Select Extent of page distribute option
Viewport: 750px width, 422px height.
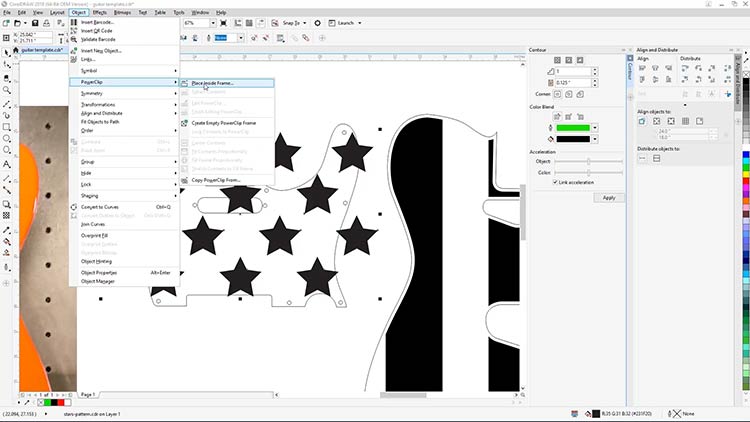click(657, 158)
